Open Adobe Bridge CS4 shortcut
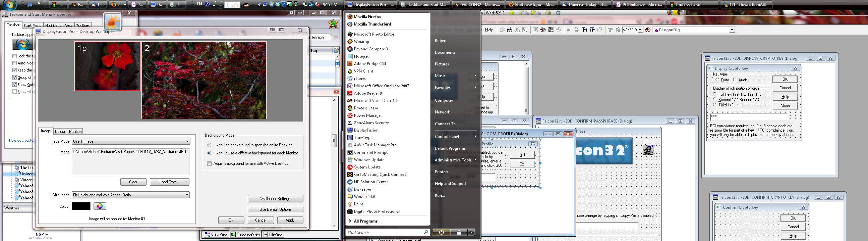Image resolution: width=868 pixels, height=241 pixels. (x=370, y=64)
